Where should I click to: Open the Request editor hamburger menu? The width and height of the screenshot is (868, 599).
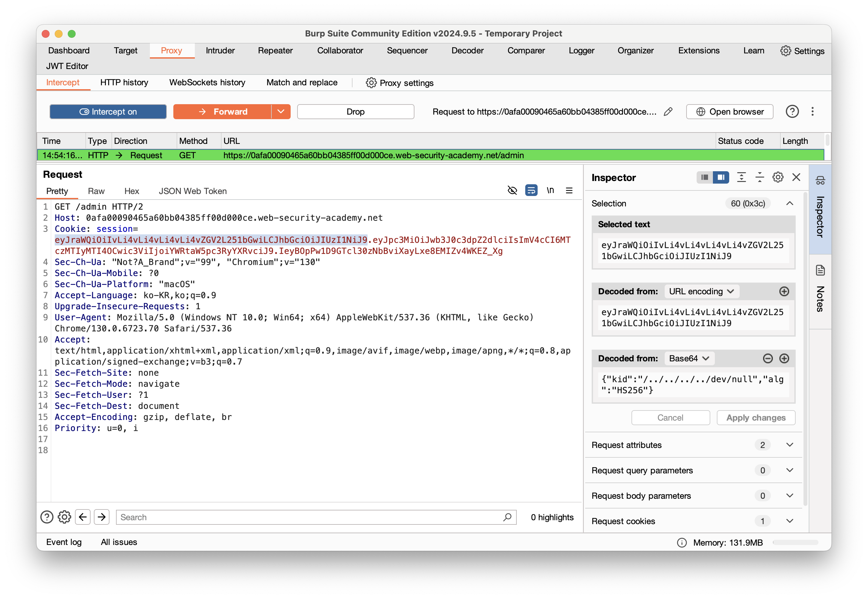569,191
